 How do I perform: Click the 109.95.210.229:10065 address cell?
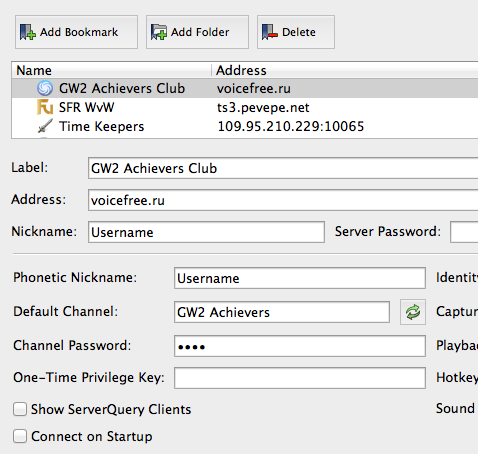[x=291, y=127]
